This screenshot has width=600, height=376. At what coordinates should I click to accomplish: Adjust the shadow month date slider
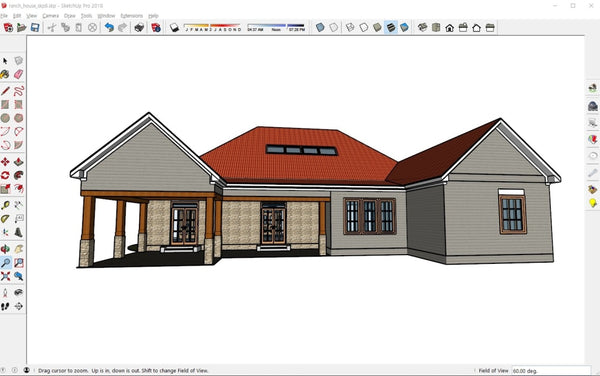(213, 28)
